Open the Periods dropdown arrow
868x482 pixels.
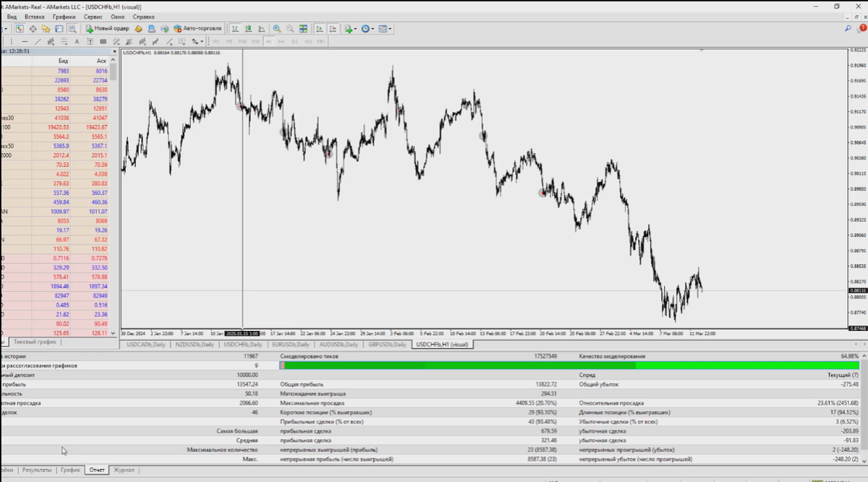tap(373, 29)
